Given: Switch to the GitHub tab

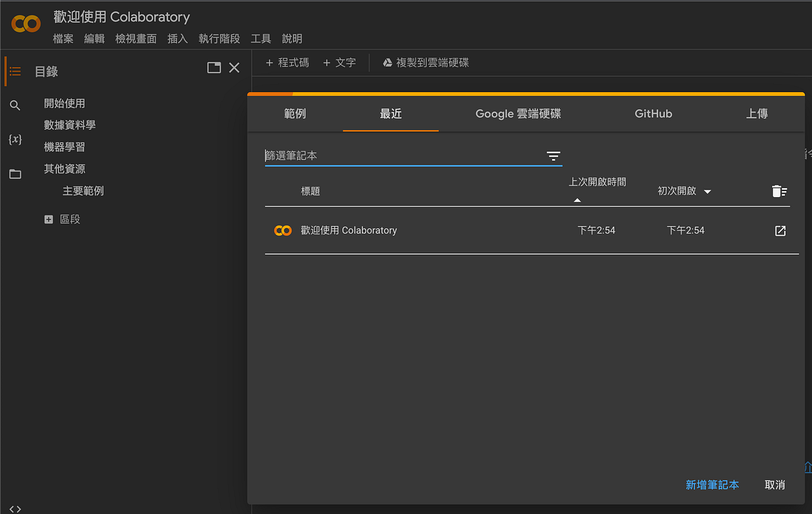Looking at the screenshot, I should (x=653, y=114).
